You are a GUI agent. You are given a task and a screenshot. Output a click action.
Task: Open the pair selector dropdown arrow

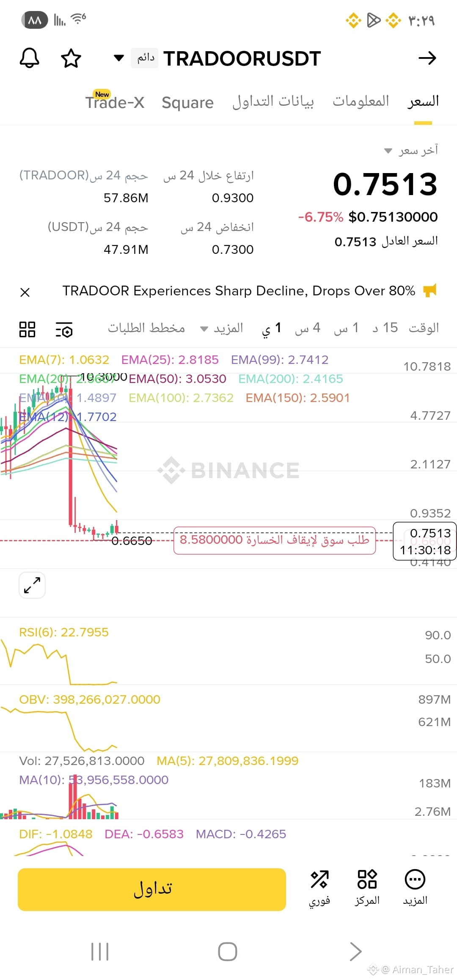pyautogui.click(x=119, y=58)
